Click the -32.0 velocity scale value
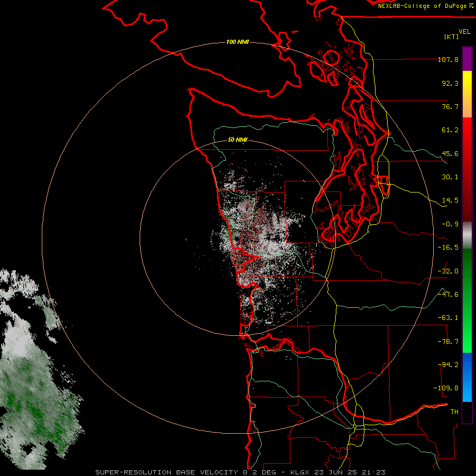This screenshot has height=476, width=476. pyautogui.click(x=448, y=271)
